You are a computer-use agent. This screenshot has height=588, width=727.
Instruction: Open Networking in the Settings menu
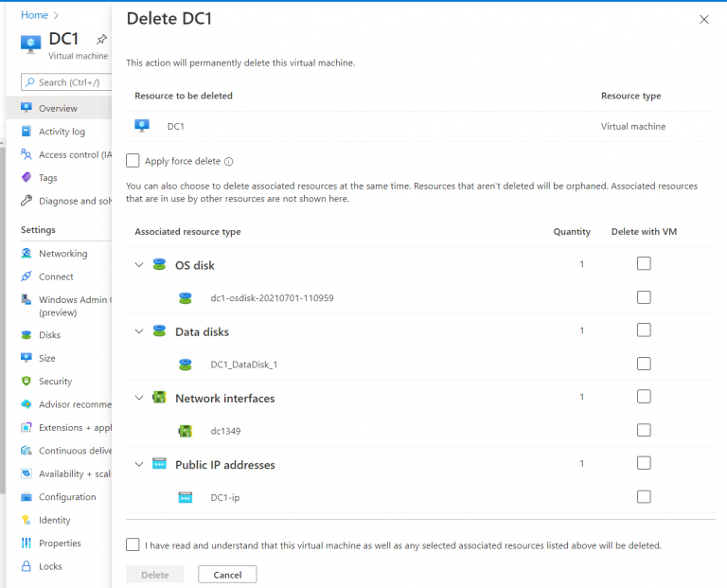tap(62, 254)
